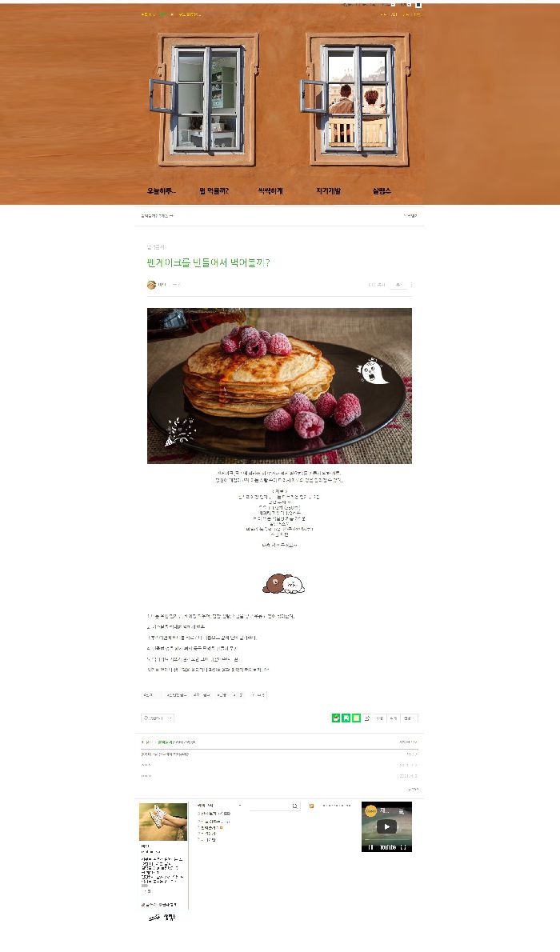Screen dimensions: 560x952
Task: Click the second green bookmark icon
Action: tap(346, 718)
